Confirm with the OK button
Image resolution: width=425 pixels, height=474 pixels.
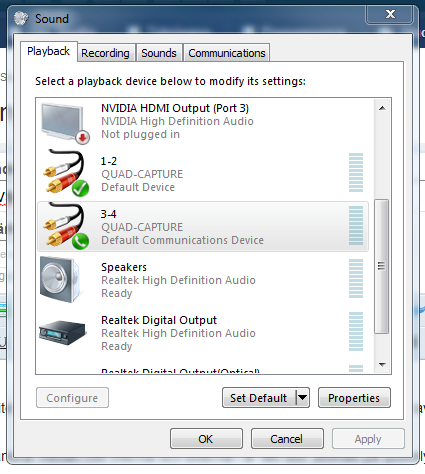click(x=206, y=439)
